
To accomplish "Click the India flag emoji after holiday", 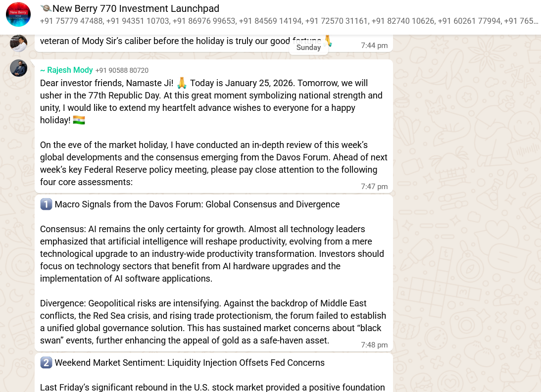I will pyautogui.click(x=79, y=120).
